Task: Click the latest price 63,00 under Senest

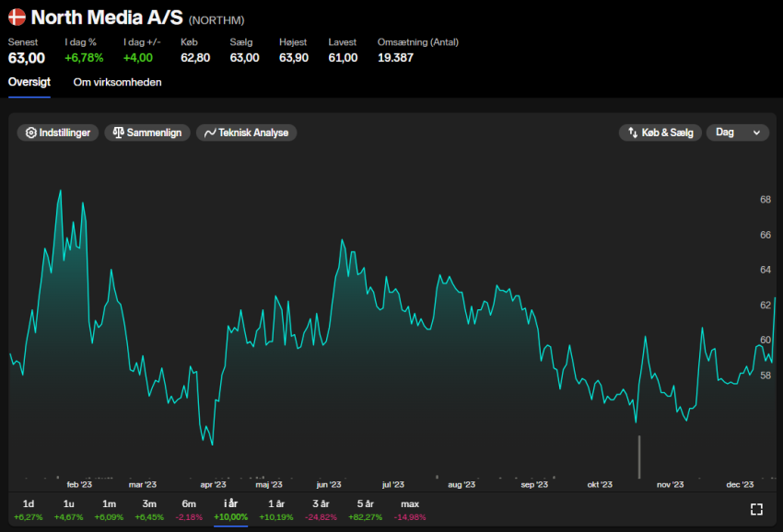Action: tap(27, 58)
